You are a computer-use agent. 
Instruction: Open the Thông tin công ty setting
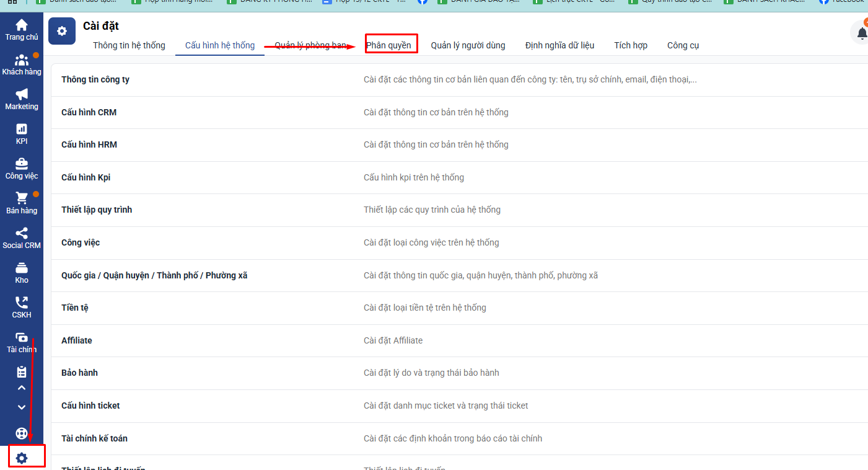pyautogui.click(x=95, y=80)
